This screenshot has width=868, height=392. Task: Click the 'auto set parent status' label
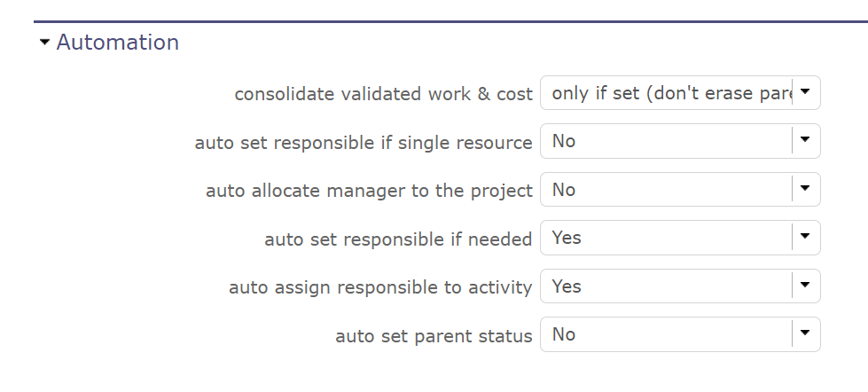coord(434,336)
